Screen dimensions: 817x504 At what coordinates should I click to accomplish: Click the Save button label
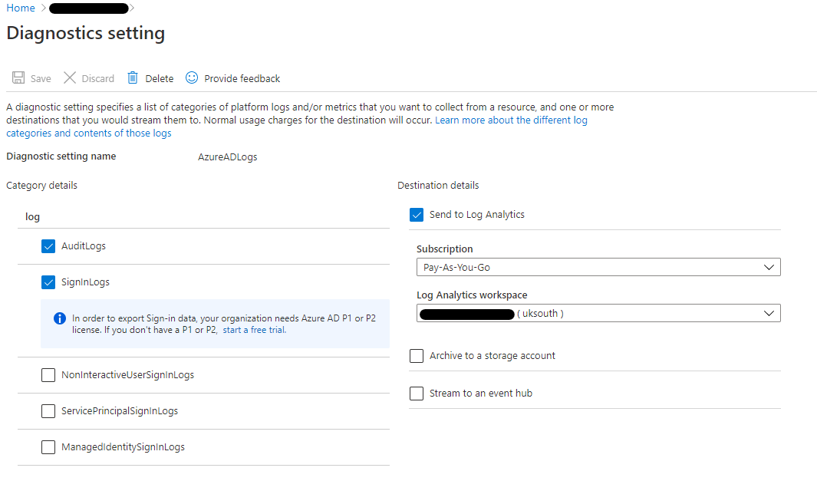click(41, 79)
